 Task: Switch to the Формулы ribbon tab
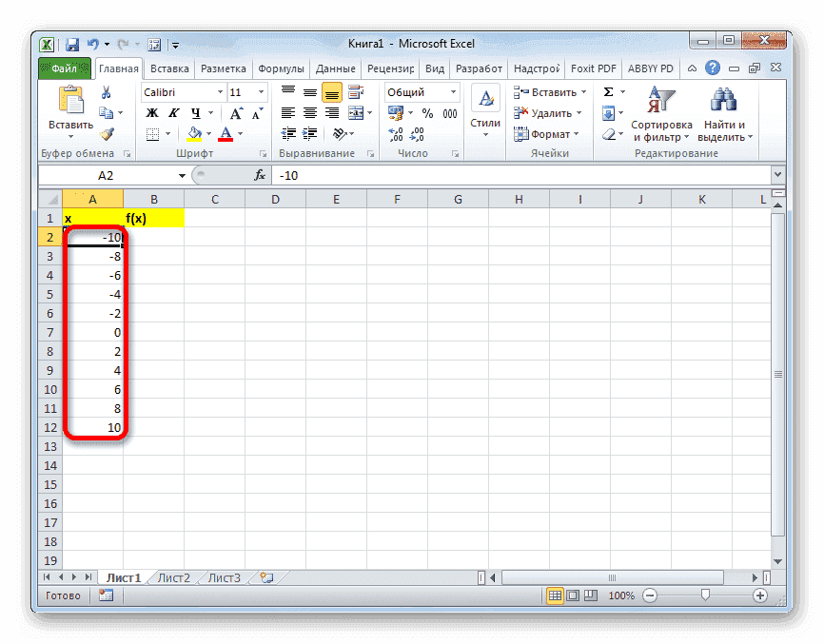(x=281, y=68)
